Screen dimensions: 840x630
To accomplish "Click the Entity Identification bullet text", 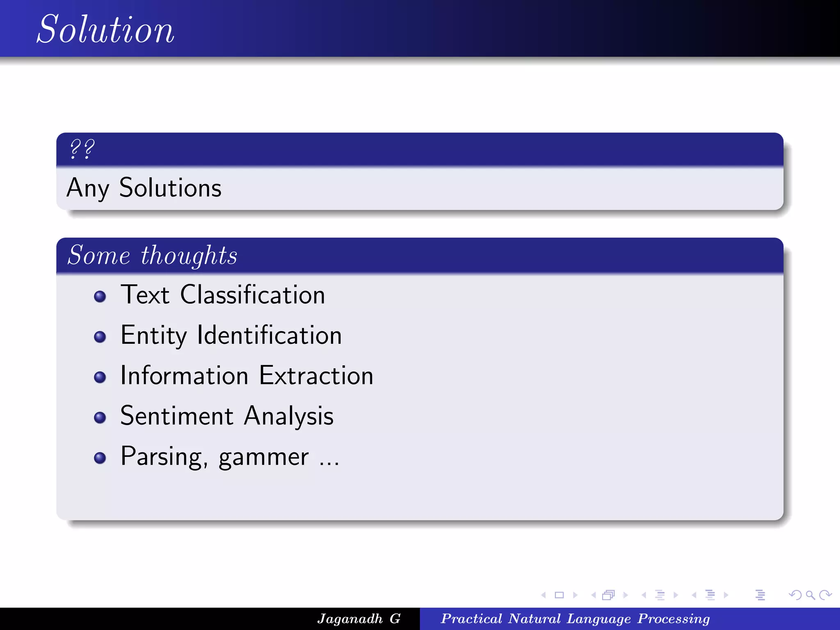I will click(x=231, y=335).
